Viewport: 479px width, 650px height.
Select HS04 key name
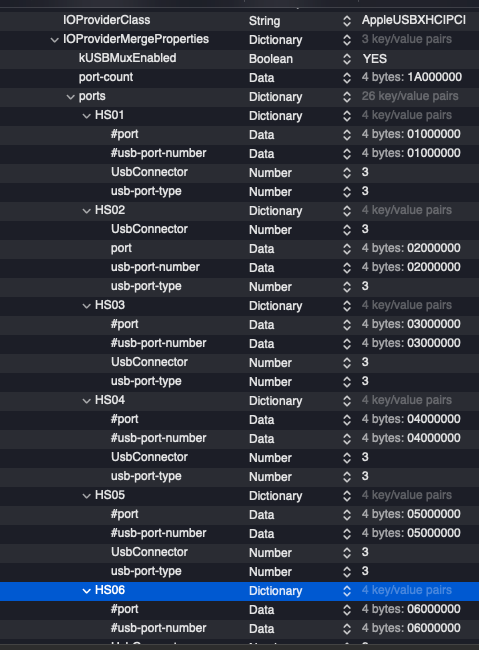click(109, 400)
